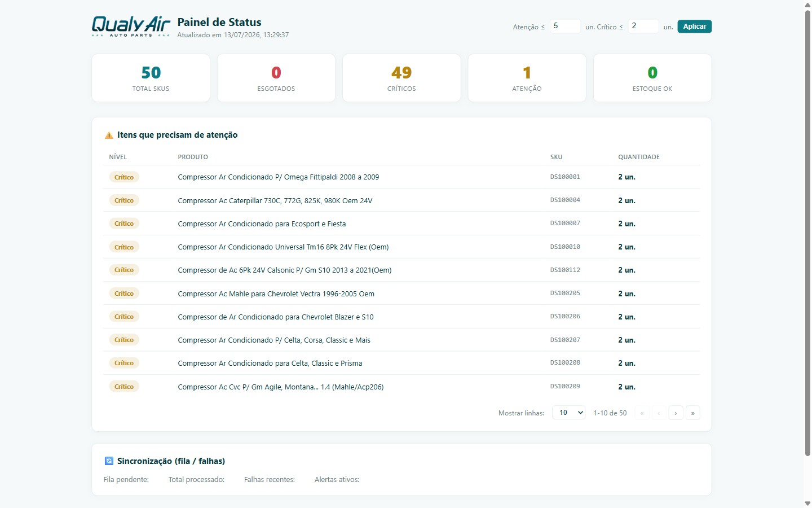Jump to last page with double-right arrow
The height and width of the screenshot is (508, 812).
pyautogui.click(x=692, y=413)
